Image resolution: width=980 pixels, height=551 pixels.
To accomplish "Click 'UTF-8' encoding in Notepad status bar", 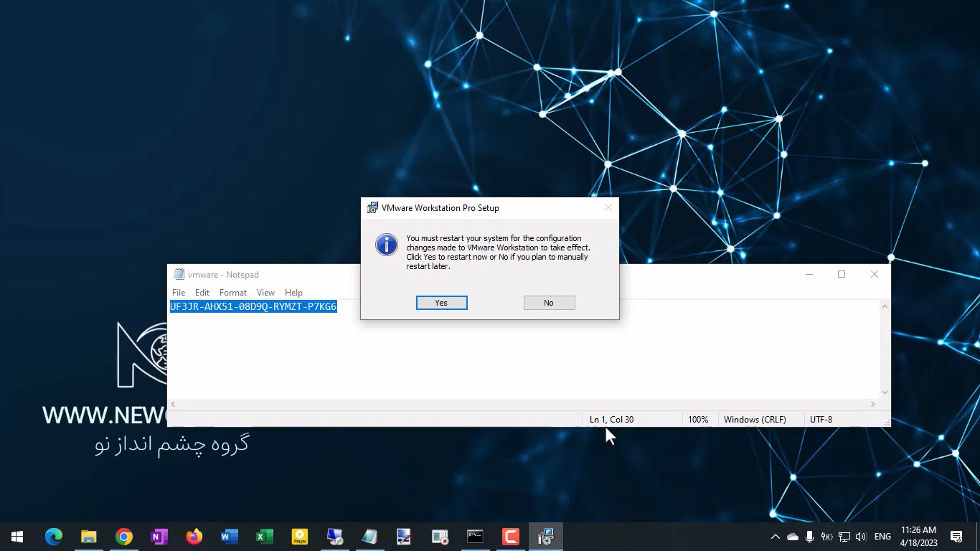I will (x=821, y=419).
